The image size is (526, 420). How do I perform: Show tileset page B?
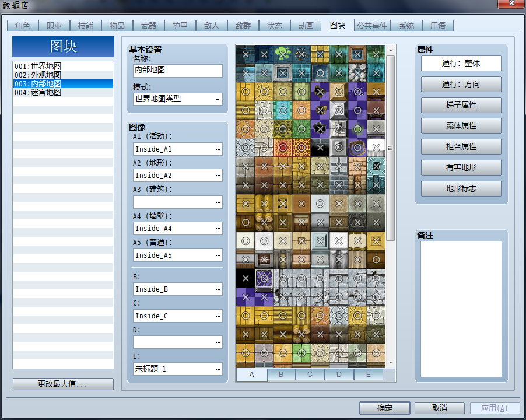click(x=281, y=374)
